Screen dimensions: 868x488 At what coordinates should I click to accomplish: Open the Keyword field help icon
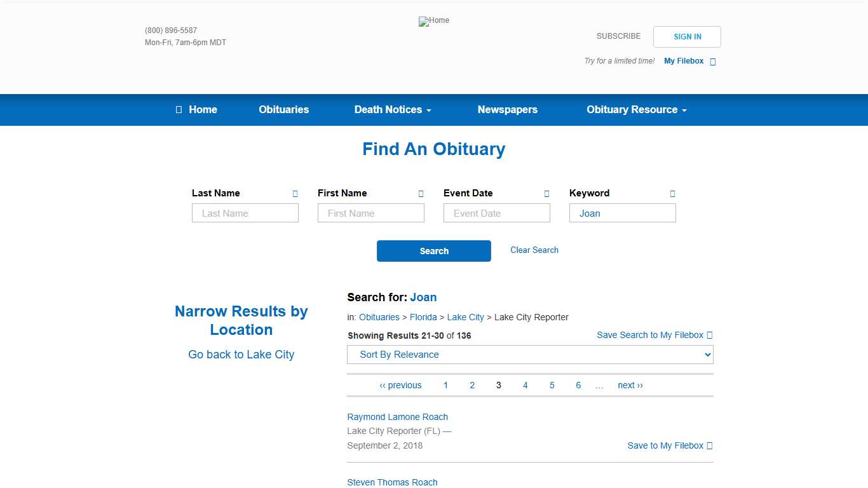(x=672, y=193)
